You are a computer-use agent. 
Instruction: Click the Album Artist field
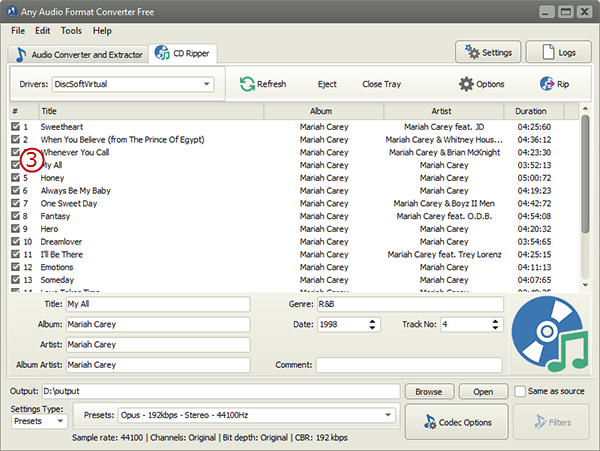tap(158, 365)
